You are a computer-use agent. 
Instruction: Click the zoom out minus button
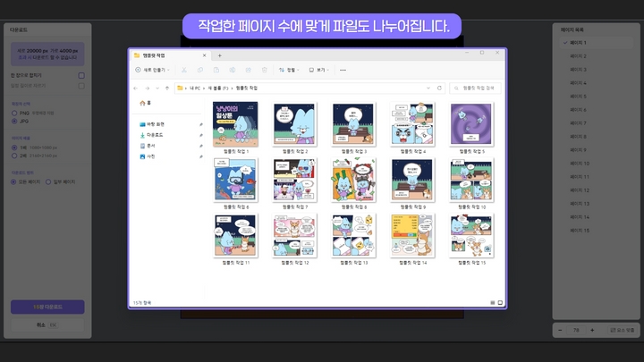pyautogui.click(x=560, y=330)
